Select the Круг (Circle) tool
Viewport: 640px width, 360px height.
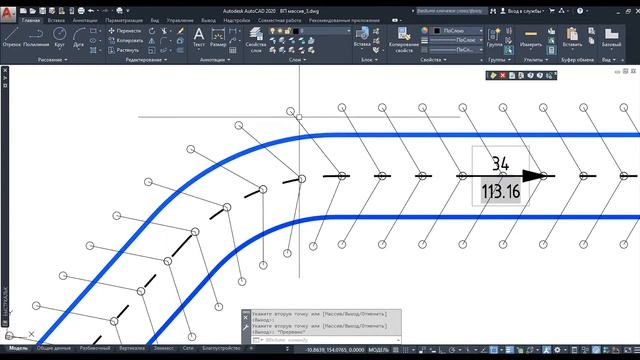pyautogui.click(x=60, y=37)
